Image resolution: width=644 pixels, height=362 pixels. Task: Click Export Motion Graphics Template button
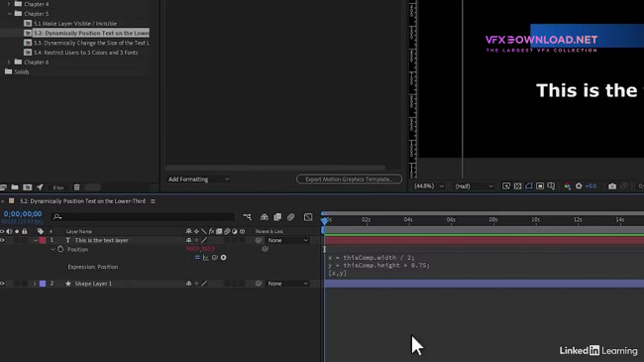click(x=349, y=180)
